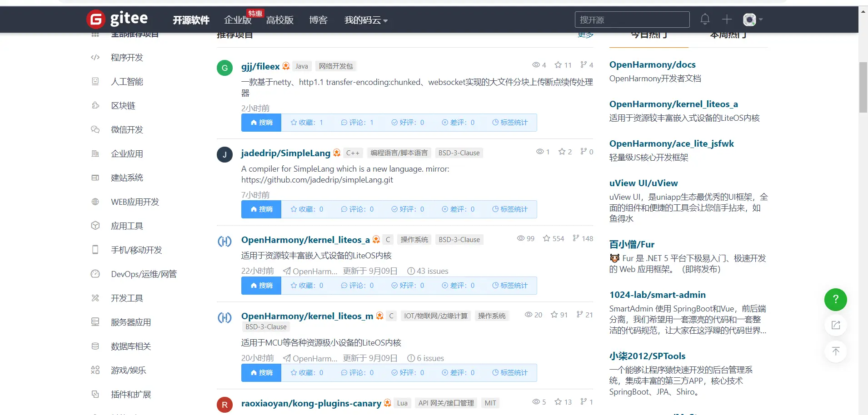Open the Gitee logo home link
This screenshot has width=868, height=415.
[117, 19]
